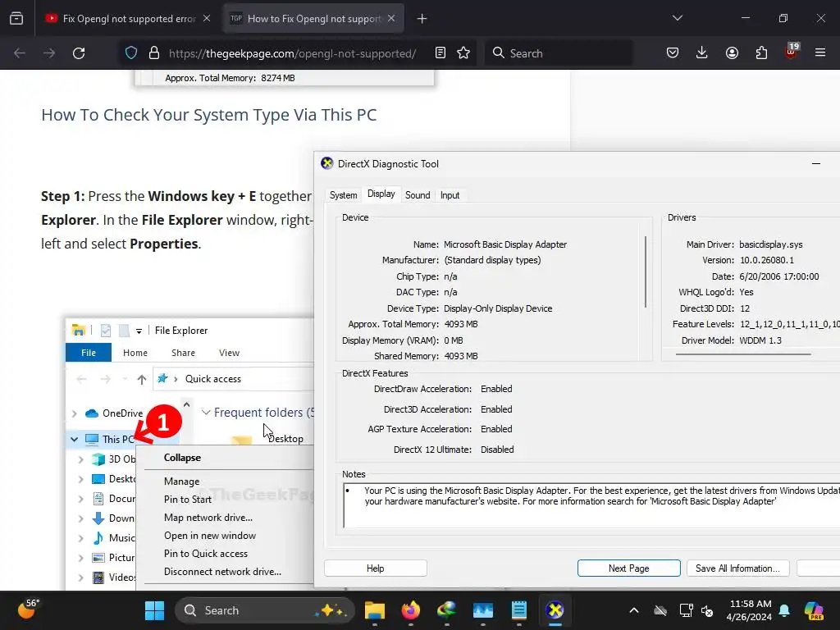
Task: Open the Firefox account icon
Action: click(732, 53)
